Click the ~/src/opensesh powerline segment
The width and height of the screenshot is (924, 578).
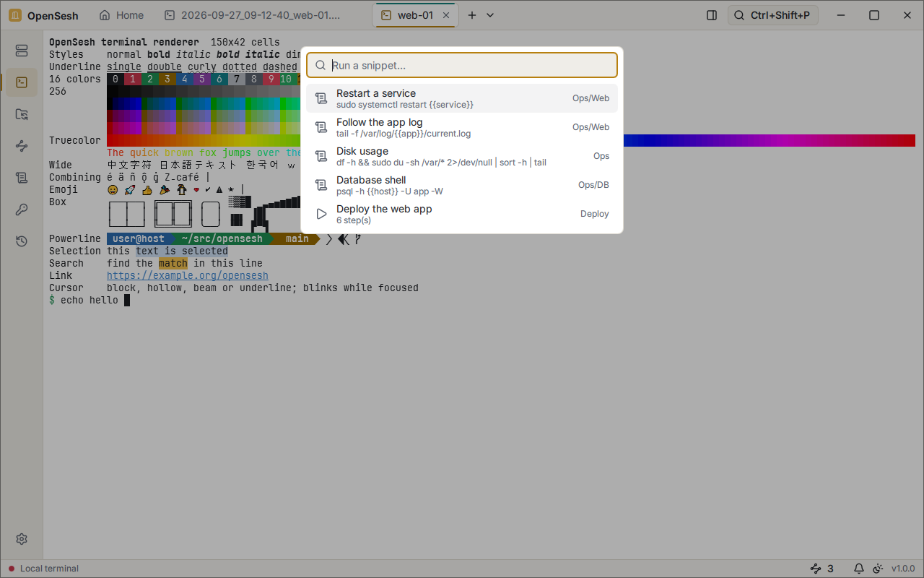tap(222, 238)
